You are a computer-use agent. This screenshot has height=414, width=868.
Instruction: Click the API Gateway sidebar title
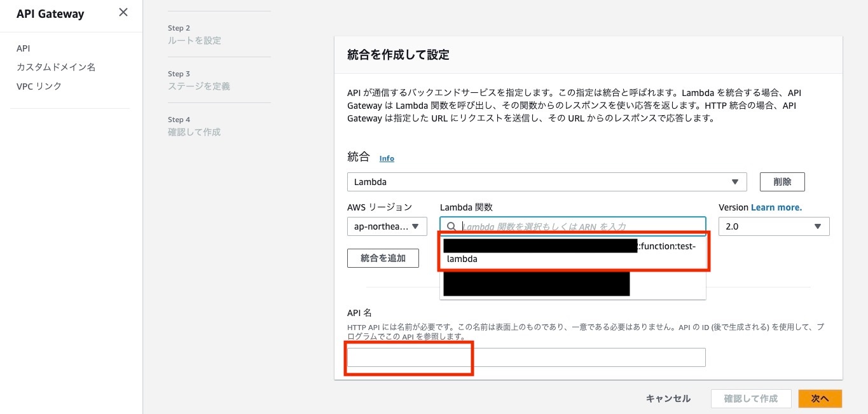click(x=50, y=13)
